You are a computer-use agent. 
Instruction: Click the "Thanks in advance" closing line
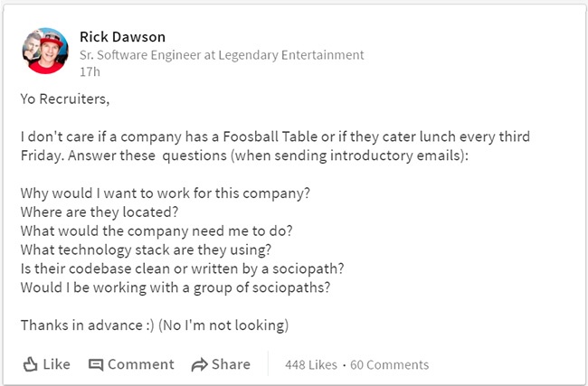[x=154, y=325]
